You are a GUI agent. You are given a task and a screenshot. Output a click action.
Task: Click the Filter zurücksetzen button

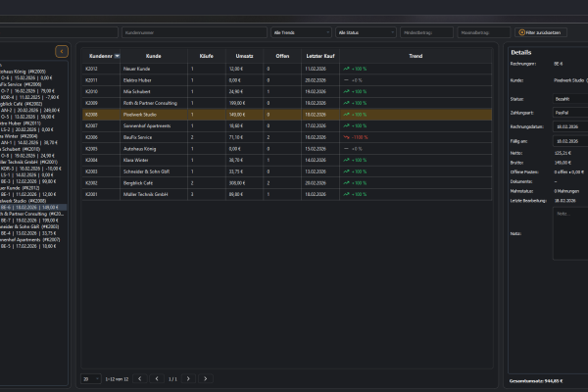pos(540,32)
